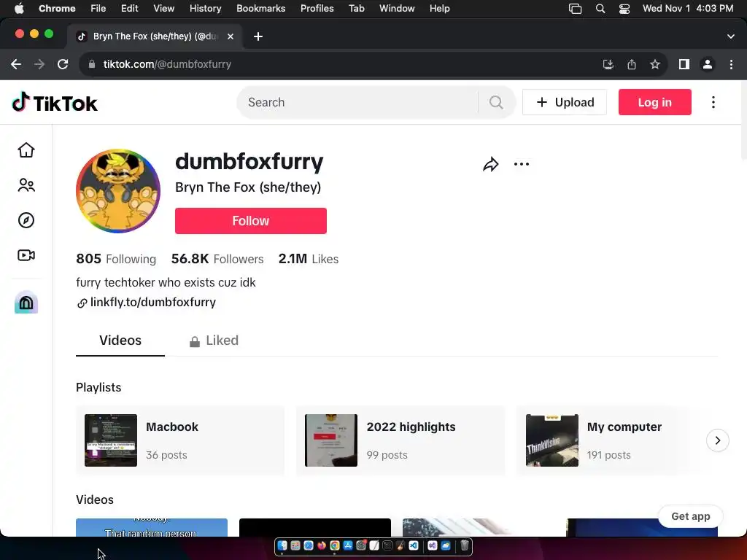Open App Store from the Dock
The width and height of the screenshot is (747, 560).
click(348, 545)
